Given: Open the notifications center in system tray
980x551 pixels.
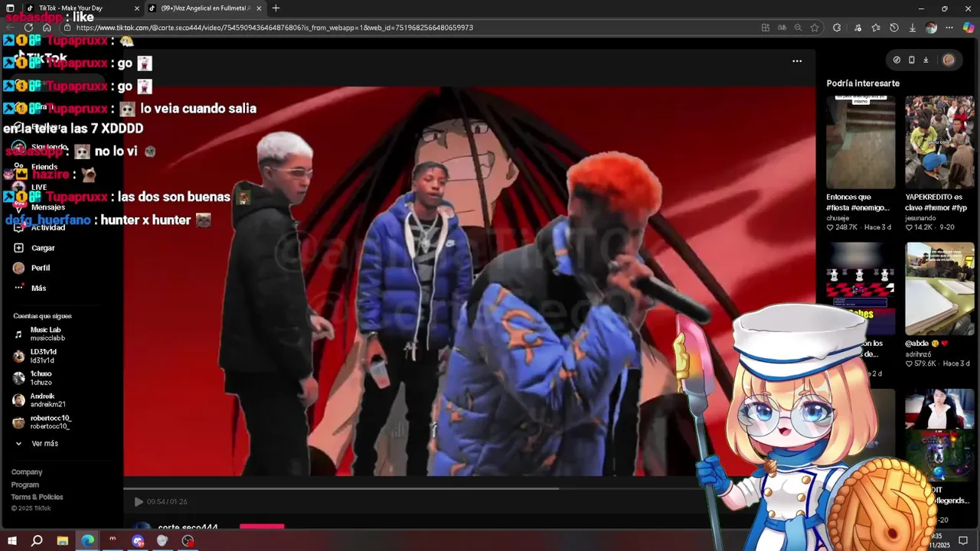Looking at the screenshot, I should tap(963, 541).
